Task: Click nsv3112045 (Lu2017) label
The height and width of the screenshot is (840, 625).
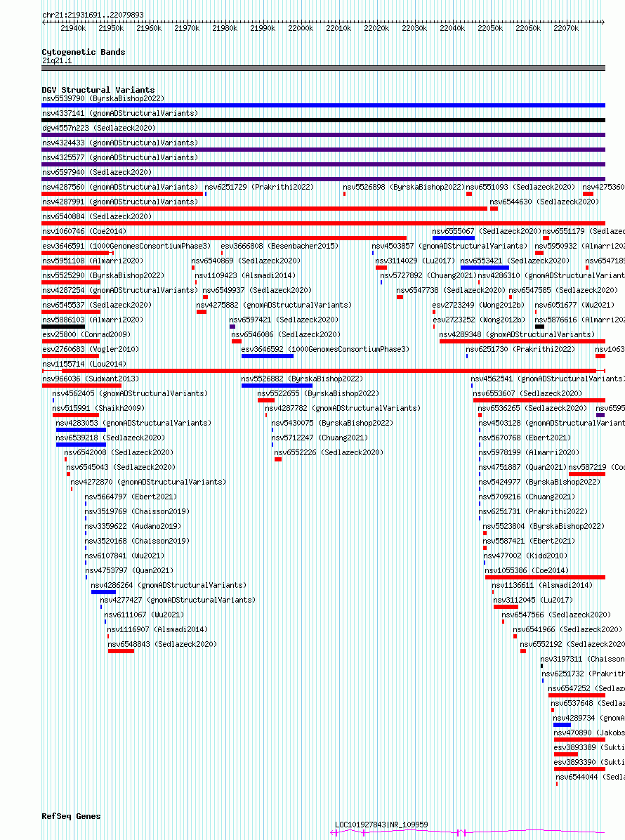Action: tap(533, 600)
